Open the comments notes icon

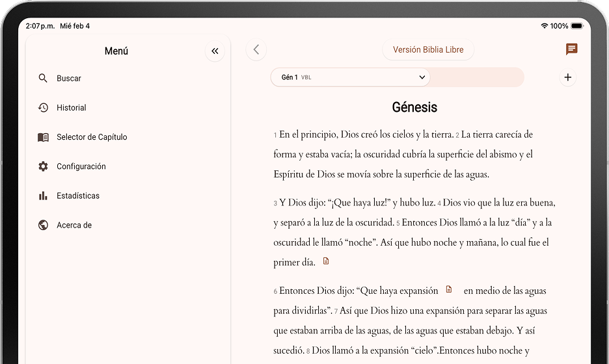coord(571,49)
